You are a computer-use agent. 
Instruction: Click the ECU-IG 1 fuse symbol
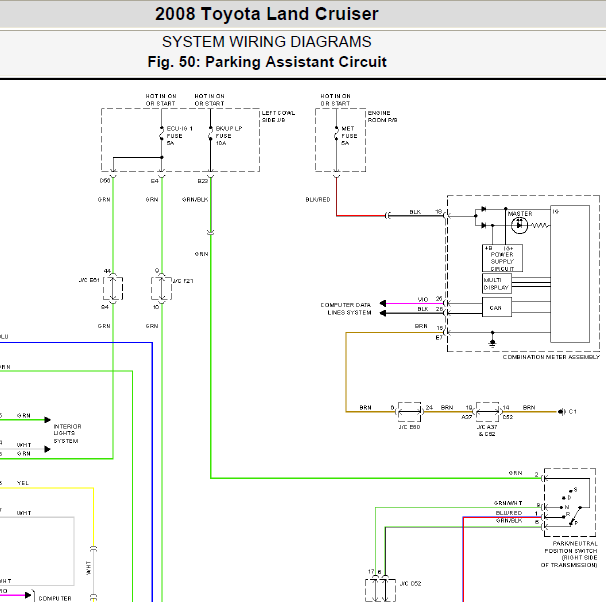point(162,135)
